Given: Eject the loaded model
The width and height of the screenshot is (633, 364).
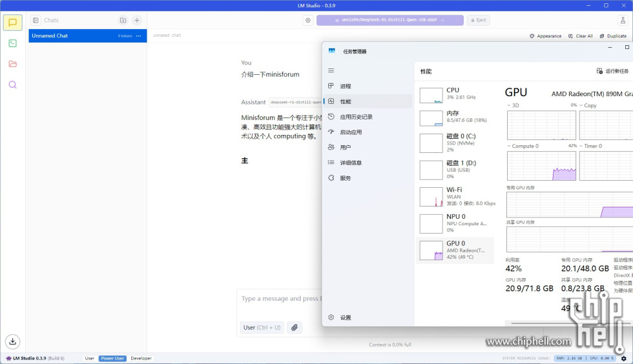Looking at the screenshot, I should point(479,20).
